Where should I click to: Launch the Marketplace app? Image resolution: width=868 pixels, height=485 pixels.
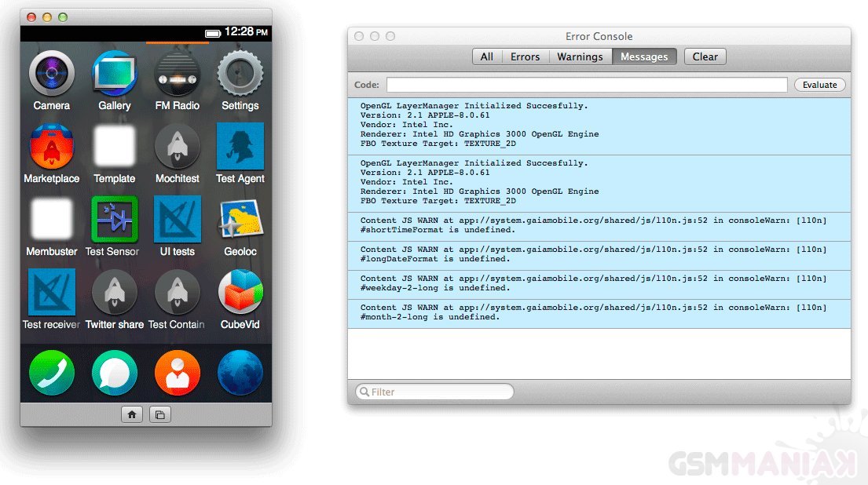point(52,147)
